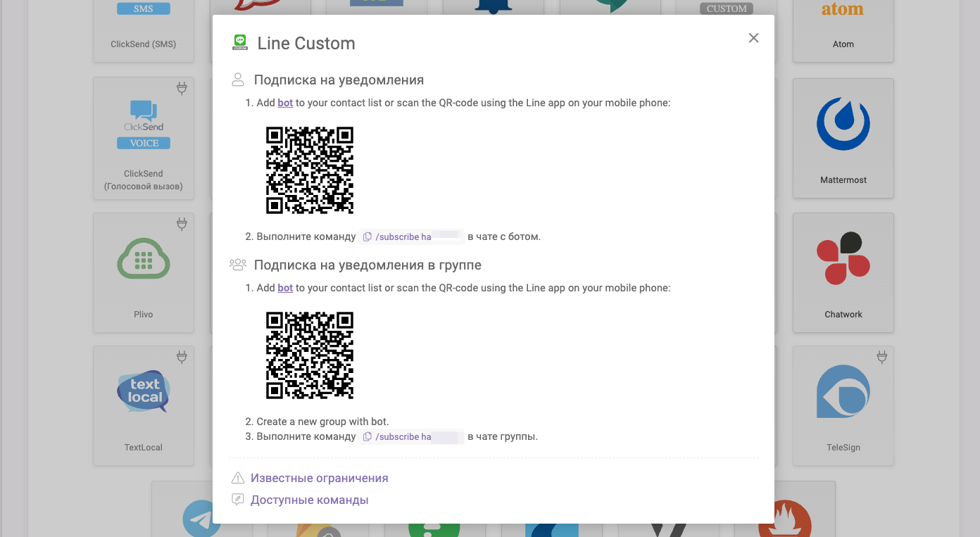Open bot link in personal subscription section
This screenshot has width=980, height=537.
[285, 103]
